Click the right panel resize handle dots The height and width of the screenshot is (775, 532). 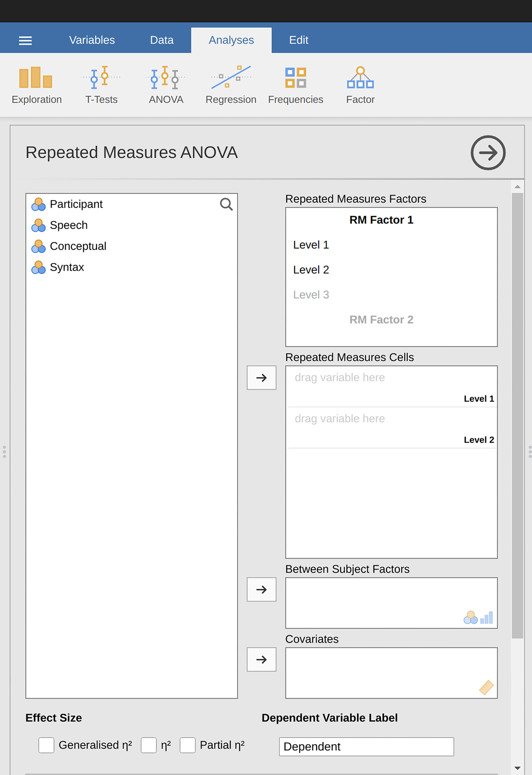[x=530, y=452]
